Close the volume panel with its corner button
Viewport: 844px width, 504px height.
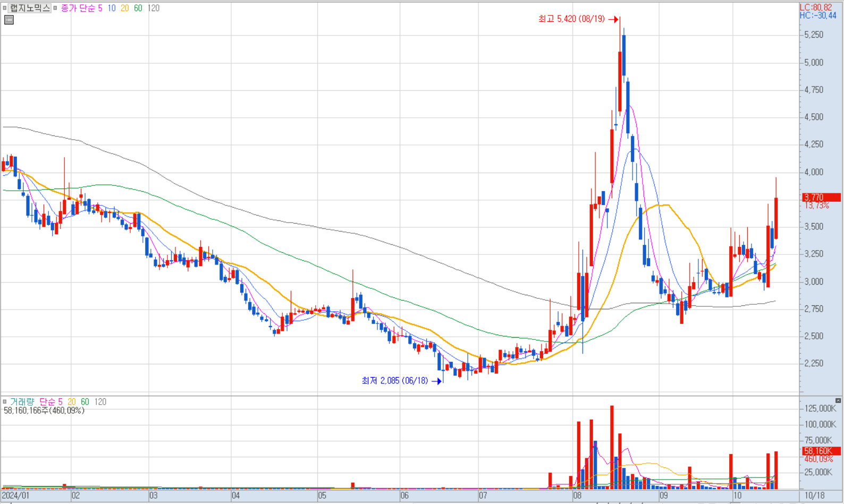click(838, 400)
